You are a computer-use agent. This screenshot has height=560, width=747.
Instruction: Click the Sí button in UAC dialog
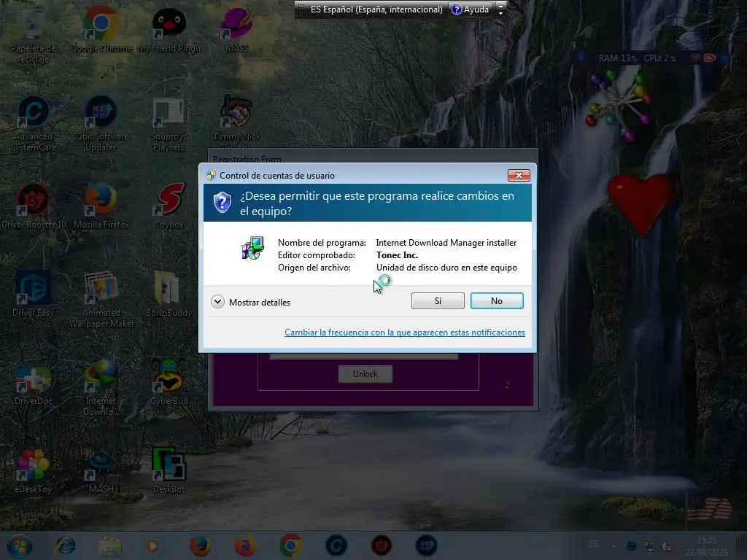pos(438,301)
